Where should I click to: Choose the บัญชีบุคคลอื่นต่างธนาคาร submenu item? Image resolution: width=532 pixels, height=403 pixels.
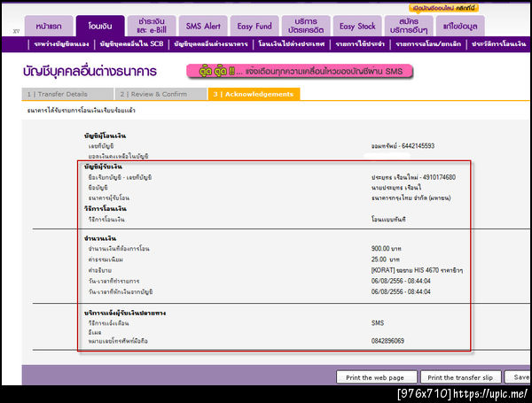211,44
